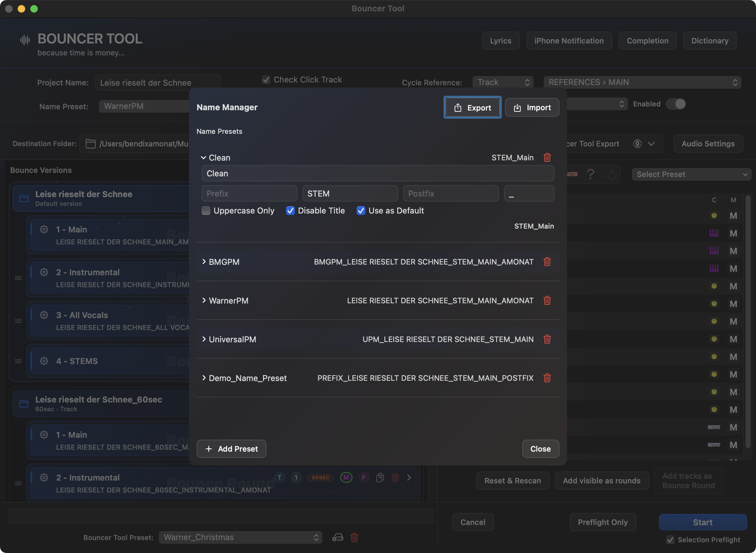The width and height of the screenshot is (756, 553).
Task: Click into the Prefix field
Action: click(x=249, y=193)
